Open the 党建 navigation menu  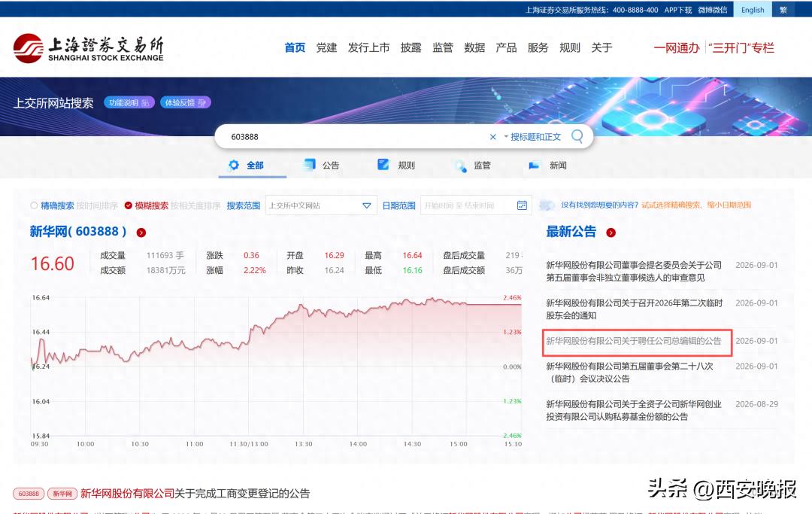pyautogui.click(x=326, y=47)
